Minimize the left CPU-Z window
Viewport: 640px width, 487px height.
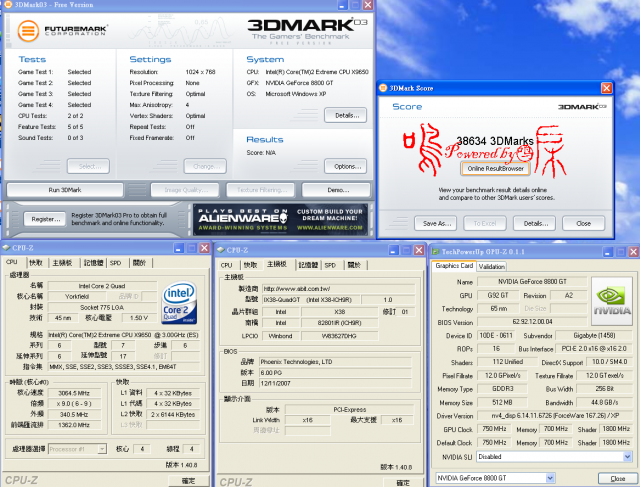point(179,248)
